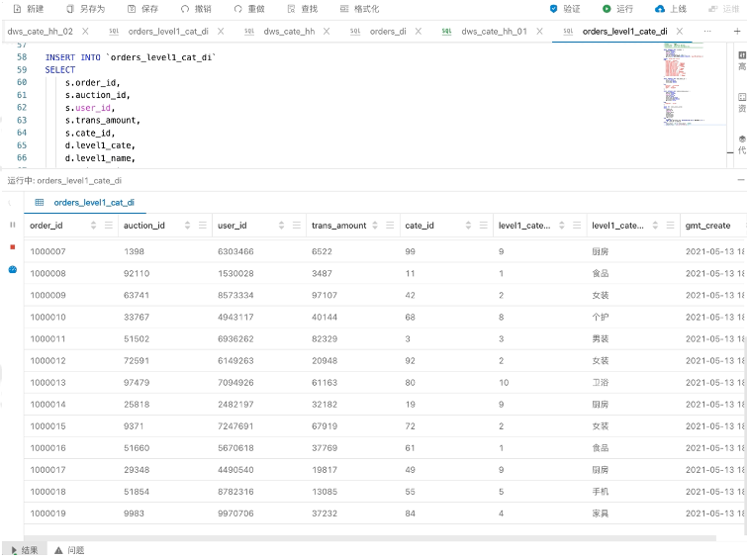748x560 pixels.
Task: Select the order_id cell 1000013
Action: pyautogui.click(x=47, y=383)
